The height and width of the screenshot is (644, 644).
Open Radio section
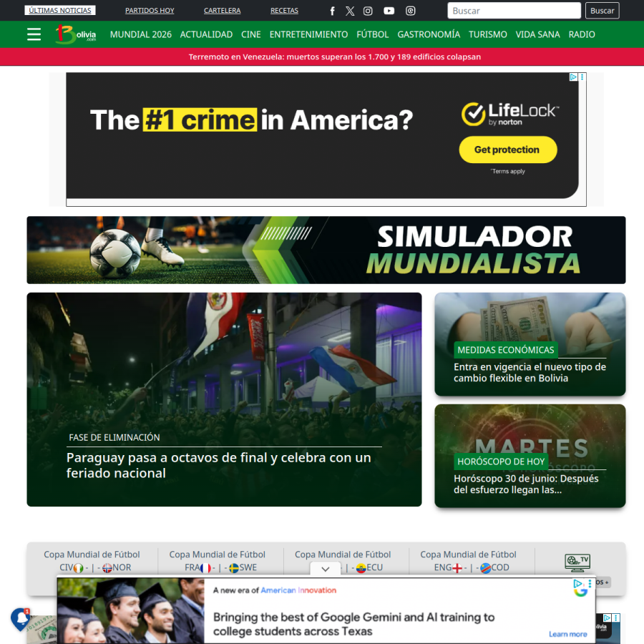click(x=582, y=34)
